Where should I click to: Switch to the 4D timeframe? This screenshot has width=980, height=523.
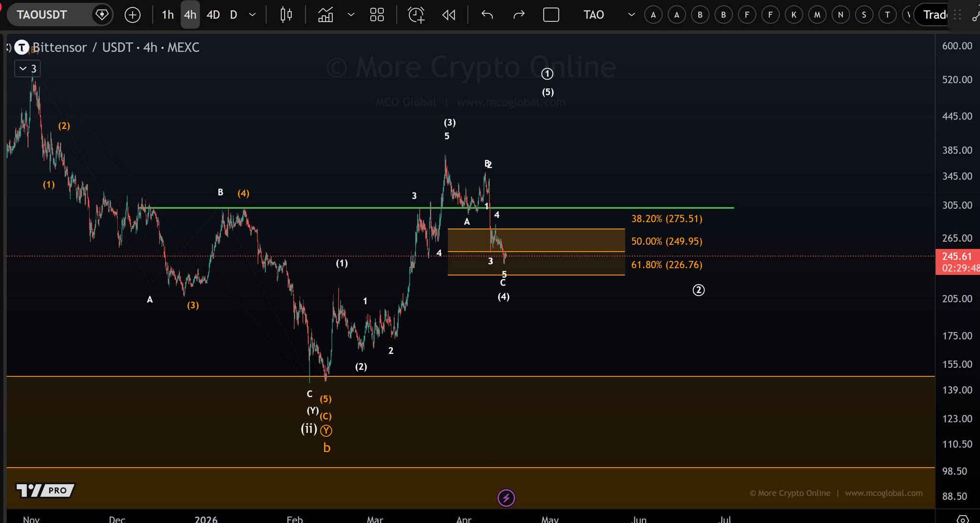pyautogui.click(x=213, y=15)
